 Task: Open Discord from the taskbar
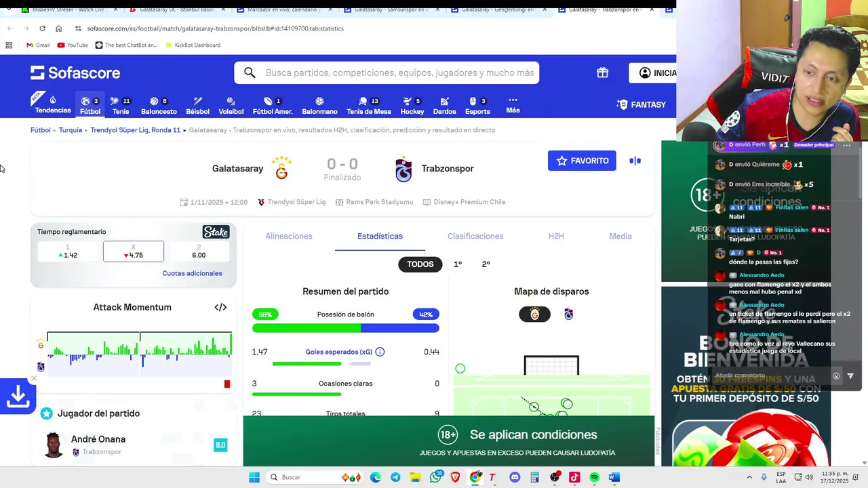coord(514,477)
